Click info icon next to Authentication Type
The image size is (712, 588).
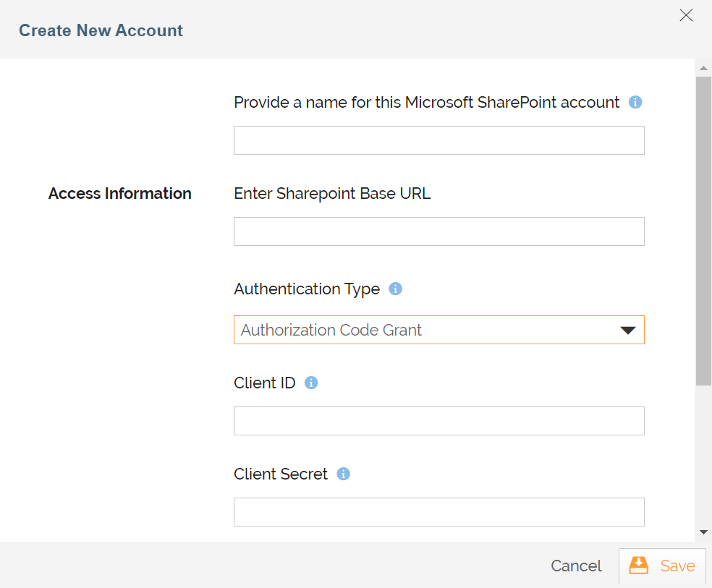pos(395,289)
